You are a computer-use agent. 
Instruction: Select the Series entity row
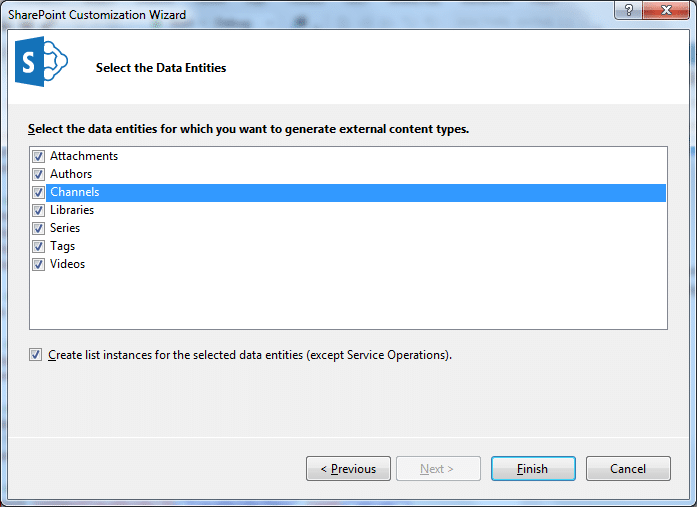tap(65, 229)
